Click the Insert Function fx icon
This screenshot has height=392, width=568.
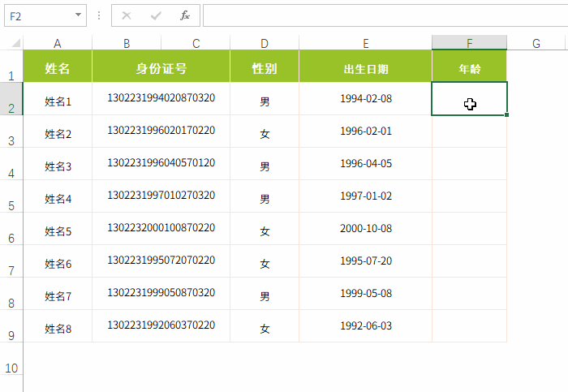click(184, 15)
